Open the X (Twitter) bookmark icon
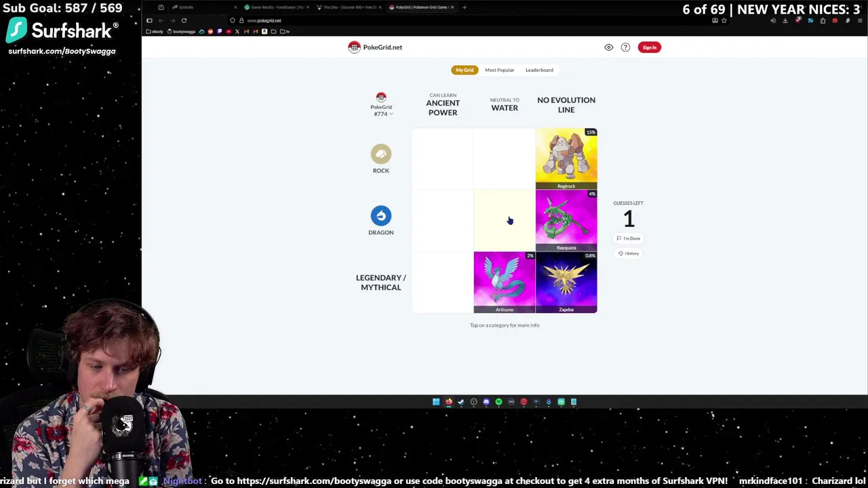This screenshot has width=868, height=488. click(237, 32)
